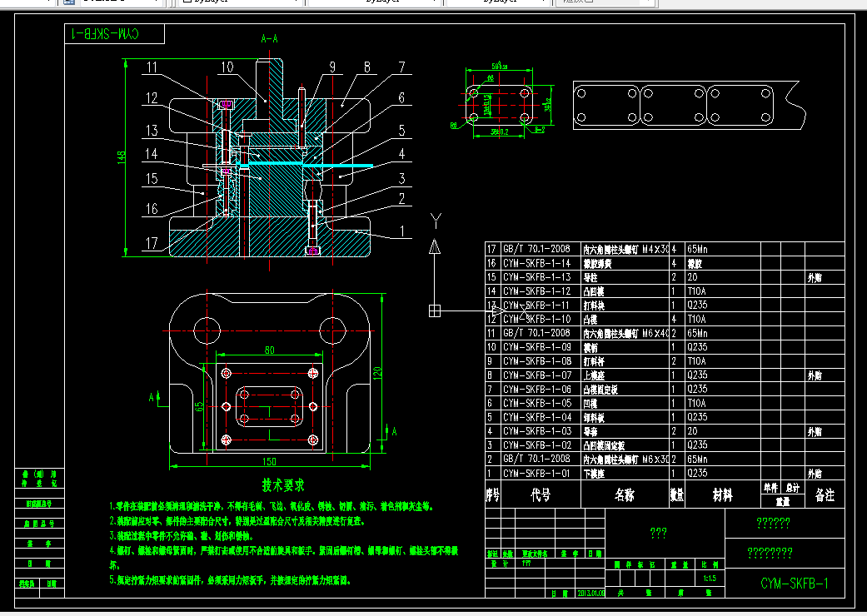Viewport: 867px width, 616px height.
Task: Select GB/T 70.1-2008 in row 17
Action: [536, 249]
